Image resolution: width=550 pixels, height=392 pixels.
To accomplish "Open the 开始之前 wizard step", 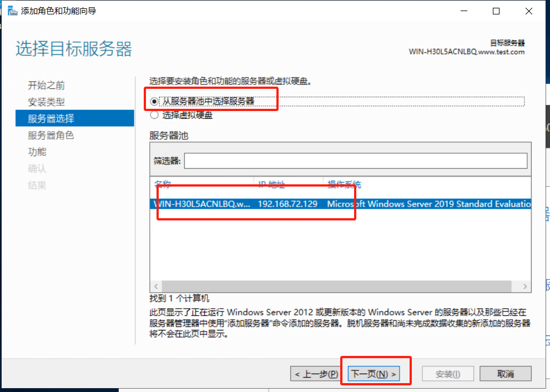I will [46, 86].
